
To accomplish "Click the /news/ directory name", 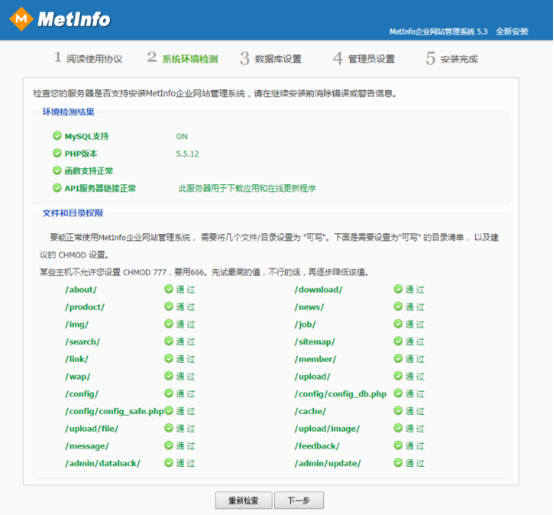I will tap(309, 307).
